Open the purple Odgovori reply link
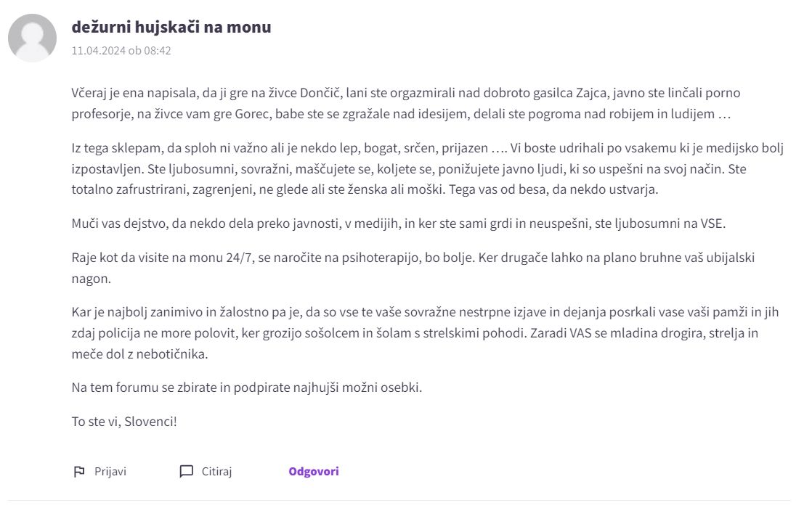Image resolution: width=812 pixels, height=516 pixels. coord(314,472)
